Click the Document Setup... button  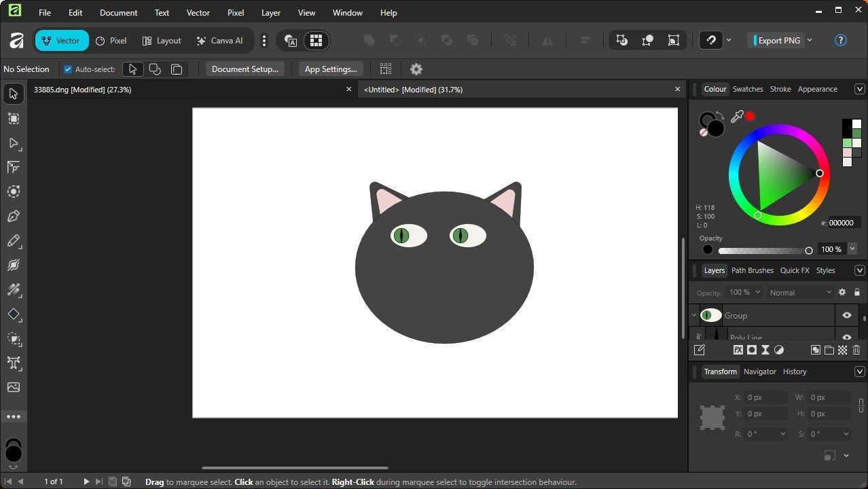[245, 69]
